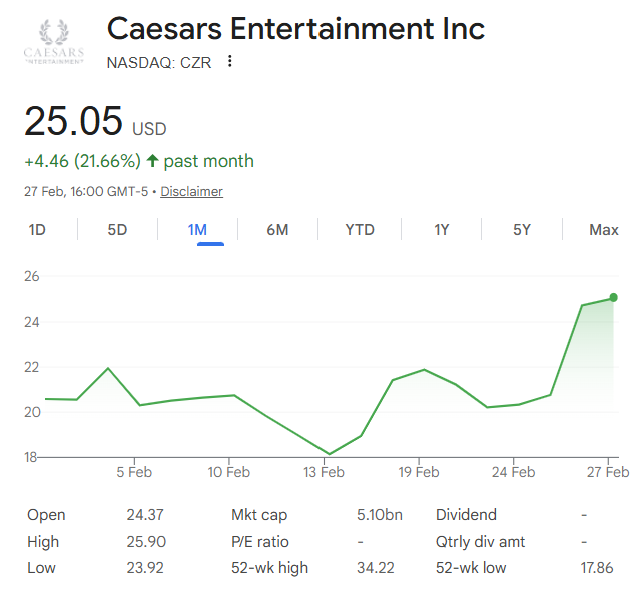Switch to YTD chart view
The height and width of the screenshot is (592, 636).
pyautogui.click(x=360, y=230)
